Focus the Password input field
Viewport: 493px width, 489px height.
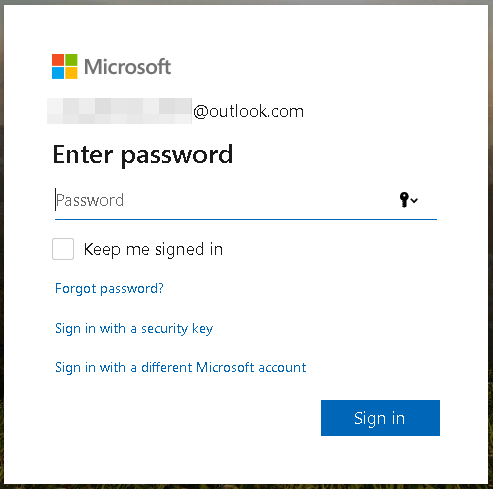point(246,200)
